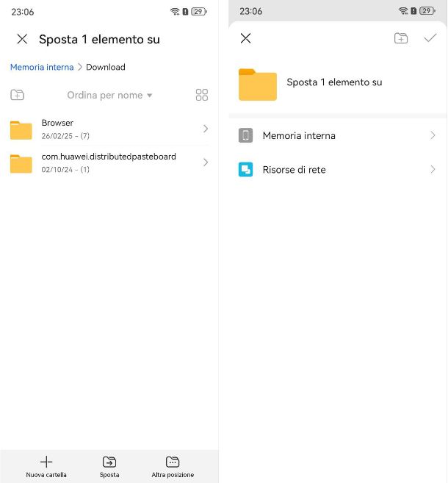Screen dimensions: 448x483
Task: Open the Browser folder
Action: pyautogui.click(x=109, y=129)
